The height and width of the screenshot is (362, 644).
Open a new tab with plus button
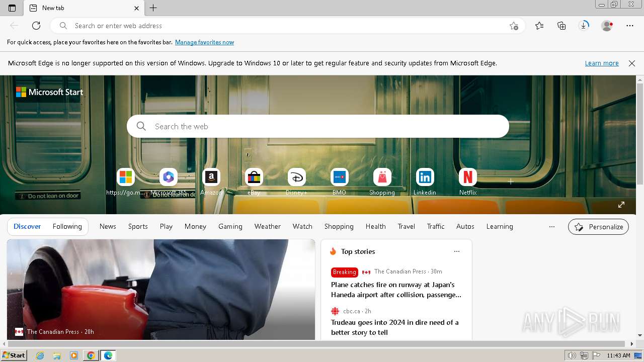click(x=153, y=8)
